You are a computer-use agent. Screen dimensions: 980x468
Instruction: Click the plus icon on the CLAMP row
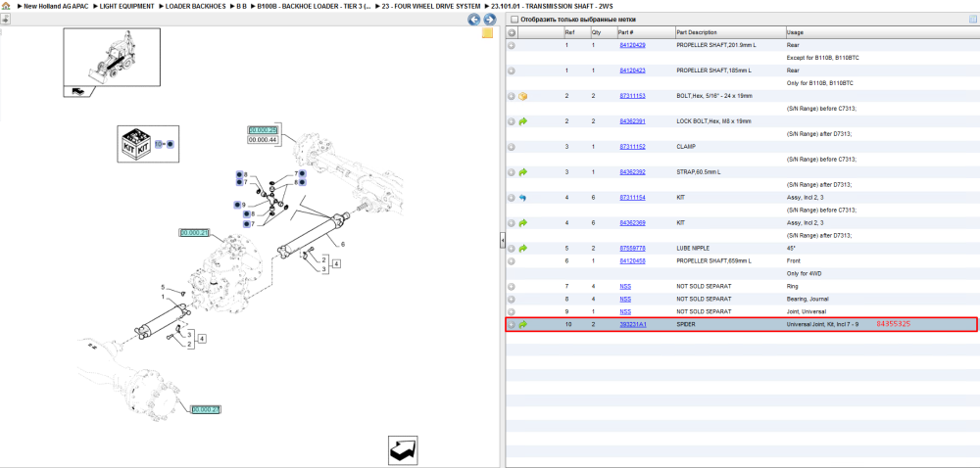512,147
